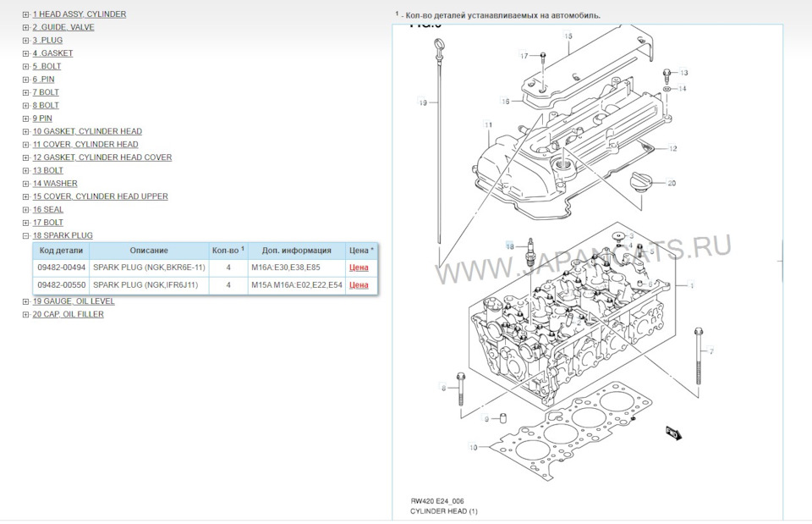Click callout 11 cylinder head cover in diagram

pyautogui.click(x=488, y=124)
